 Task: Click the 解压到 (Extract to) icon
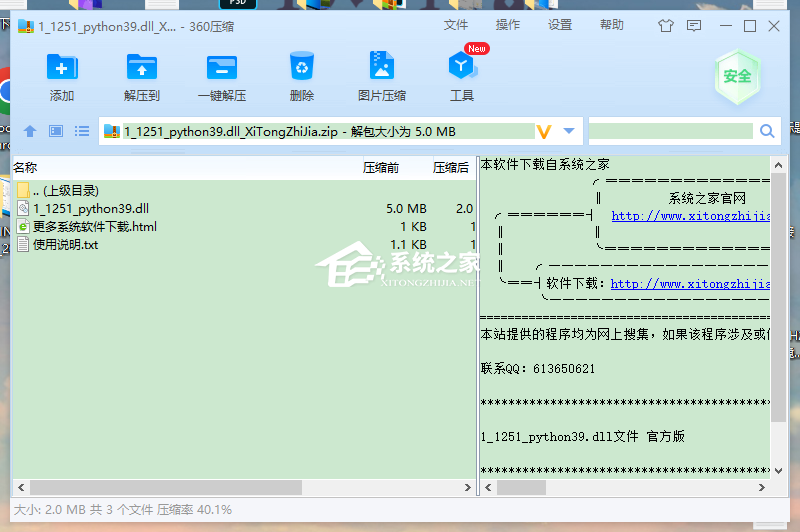[142, 67]
